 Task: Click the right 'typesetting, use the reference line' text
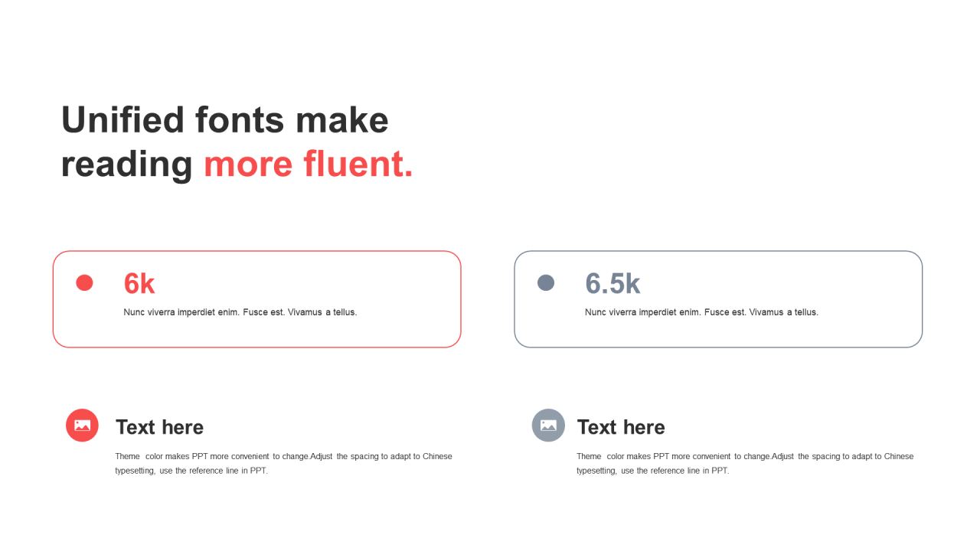[653, 471]
